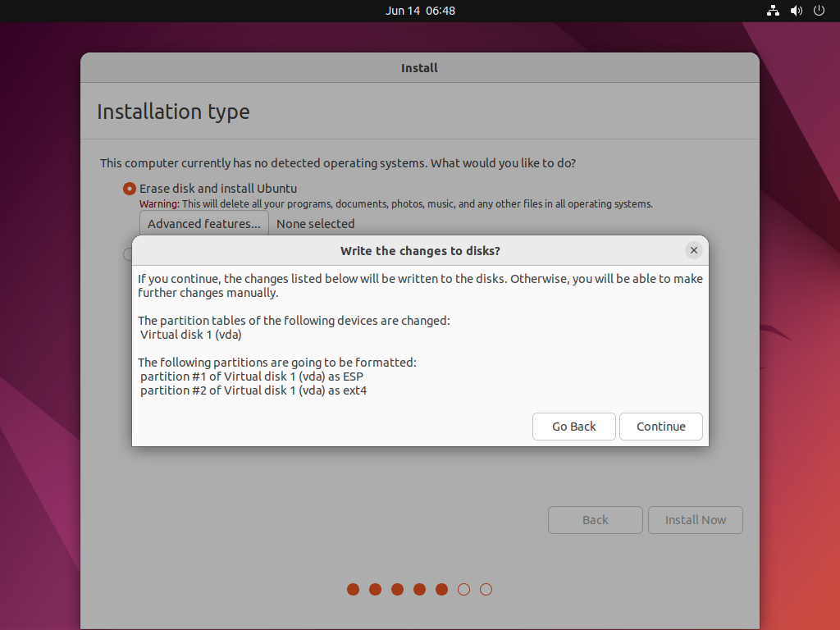
Task: Click the fifth filled progress dot
Action: coord(441,589)
